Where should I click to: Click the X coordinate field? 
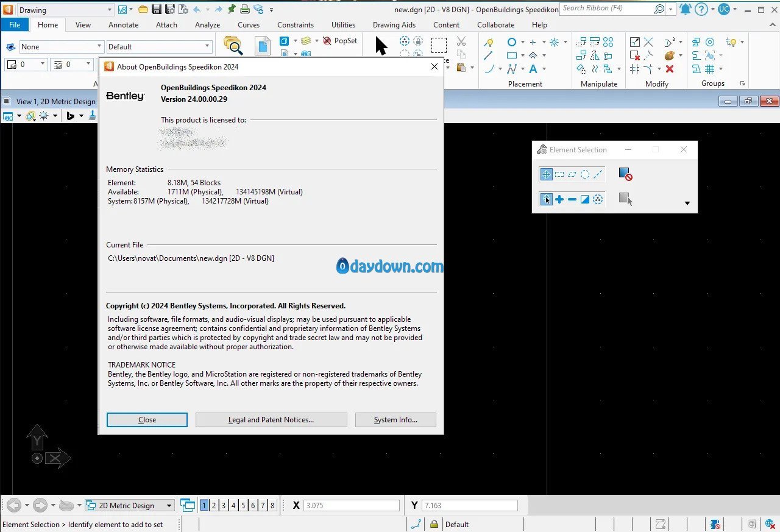[352, 505]
